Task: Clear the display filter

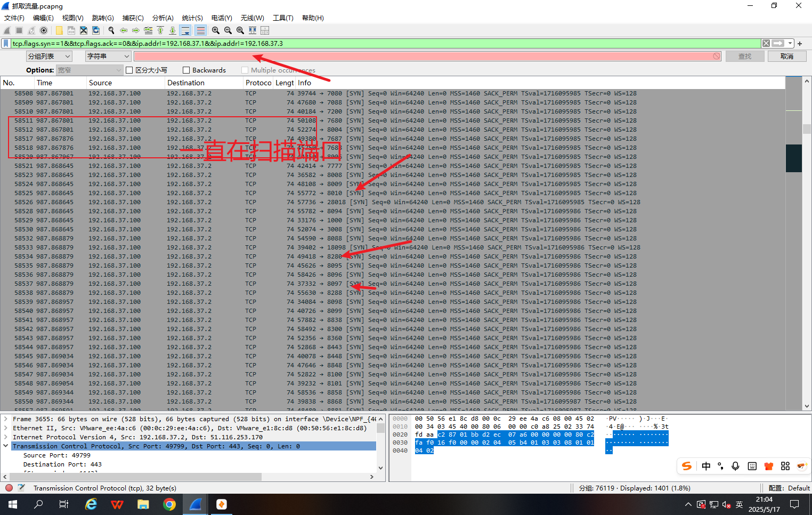Action: click(766, 43)
